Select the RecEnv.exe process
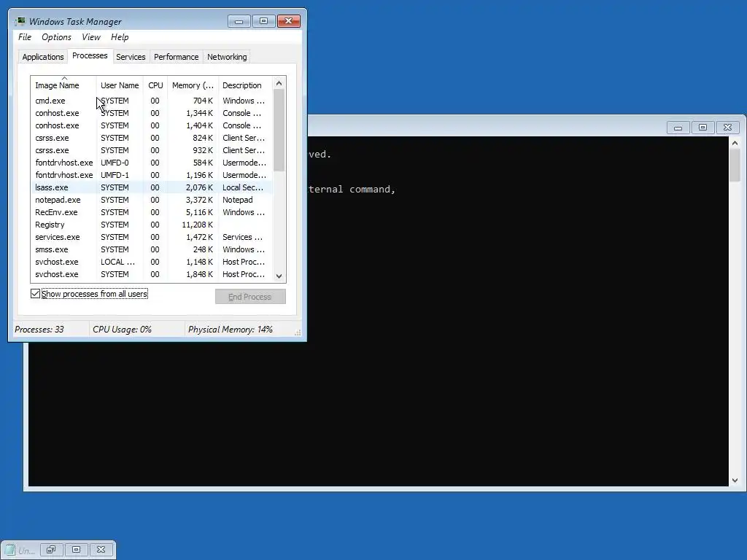 point(152,212)
